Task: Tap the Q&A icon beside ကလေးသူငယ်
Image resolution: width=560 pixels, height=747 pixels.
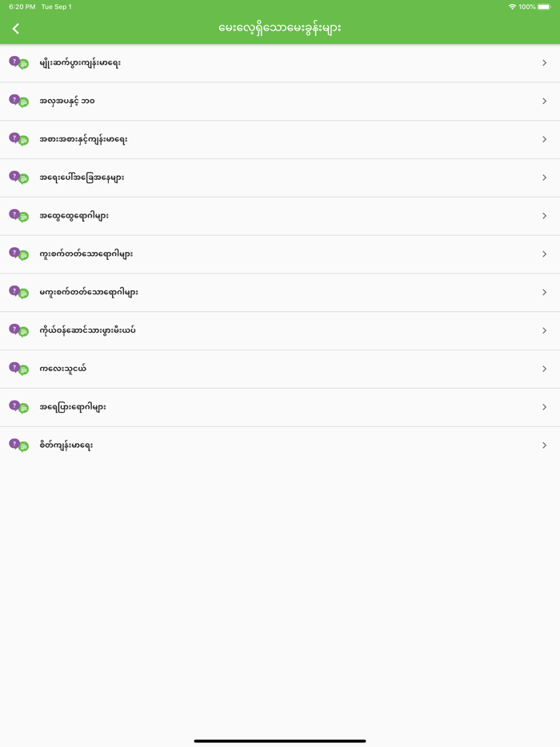Action: [18, 369]
